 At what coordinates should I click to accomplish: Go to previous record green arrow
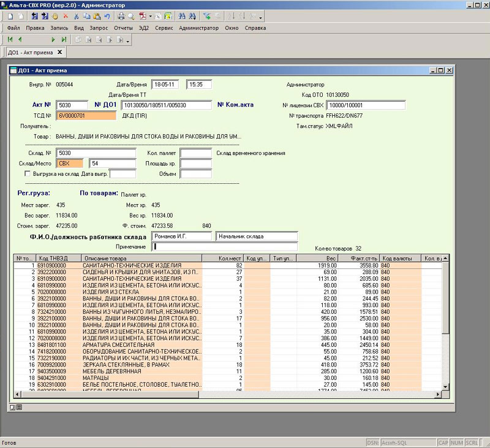[x=20, y=39]
